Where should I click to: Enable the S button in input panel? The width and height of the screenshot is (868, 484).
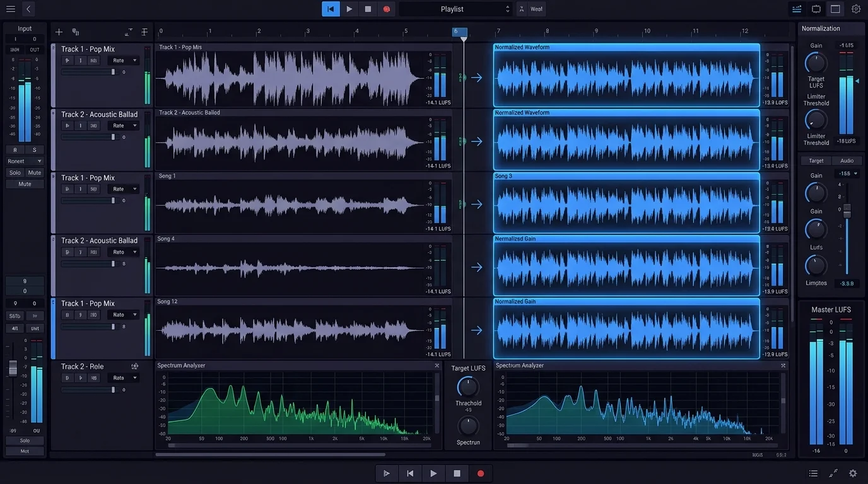coord(35,149)
